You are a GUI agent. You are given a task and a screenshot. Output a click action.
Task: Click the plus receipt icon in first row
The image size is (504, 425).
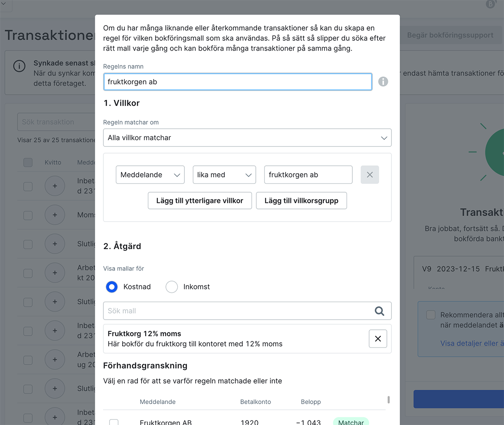55,186
